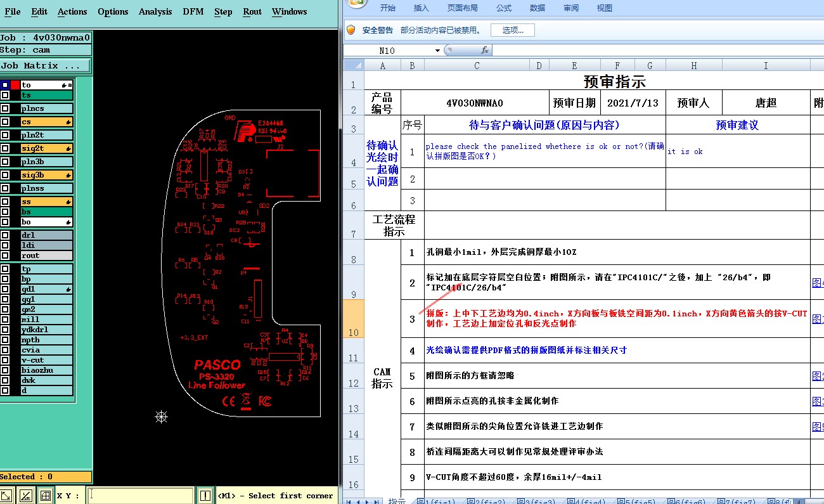The width and height of the screenshot is (824, 504).
Task: Click the Excel Office button
Action: (x=357, y=3)
